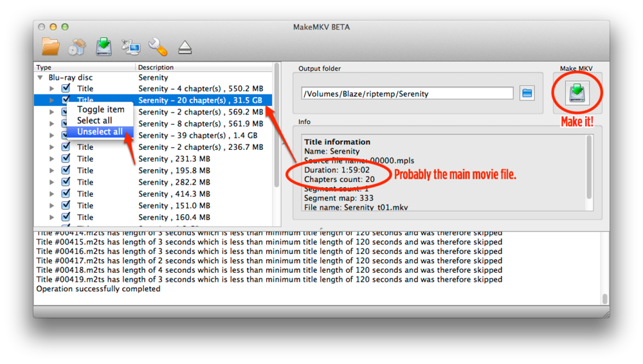This screenshot has height=364, width=643.
Task: Uncheck the 151.0 MB title checkbox
Action: pos(66,205)
